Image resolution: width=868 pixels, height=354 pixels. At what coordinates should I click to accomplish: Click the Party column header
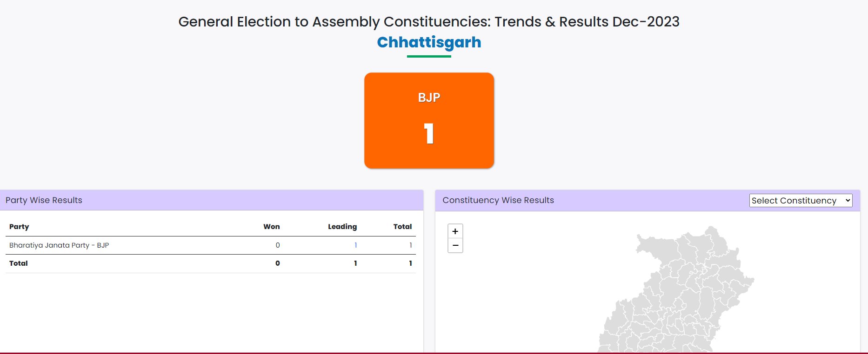19,227
